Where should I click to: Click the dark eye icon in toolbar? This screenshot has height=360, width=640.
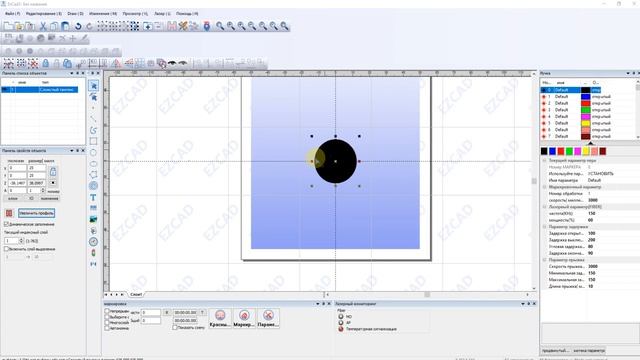[x=172, y=63]
